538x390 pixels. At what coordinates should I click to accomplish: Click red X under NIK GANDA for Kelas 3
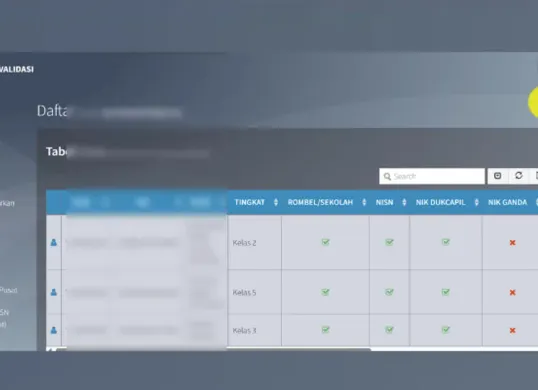tap(512, 330)
